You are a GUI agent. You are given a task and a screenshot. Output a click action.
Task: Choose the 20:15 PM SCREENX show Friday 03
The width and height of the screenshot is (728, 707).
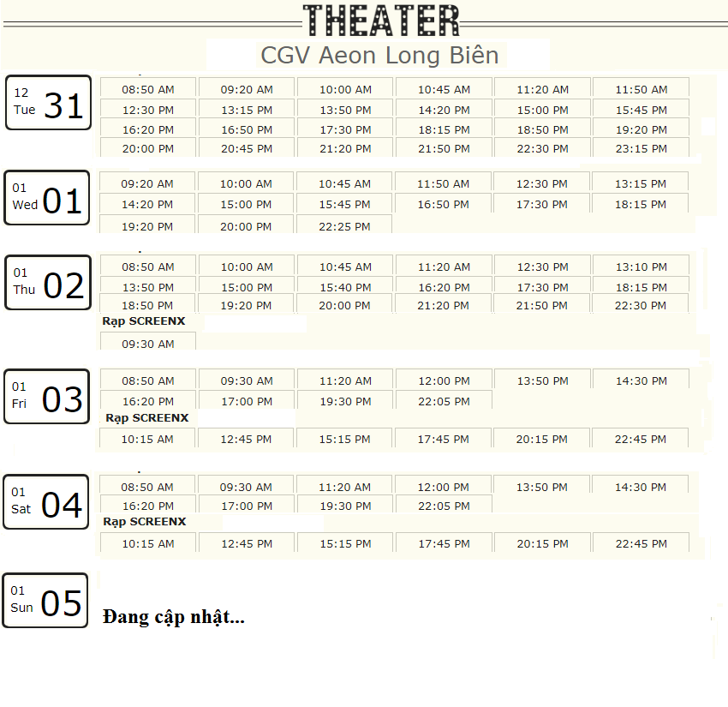click(x=542, y=438)
